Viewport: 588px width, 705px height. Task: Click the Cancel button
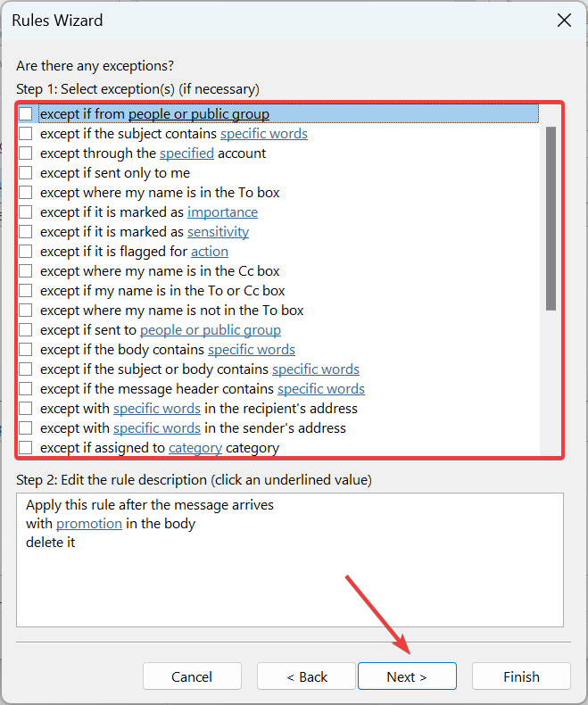pos(192,676)
